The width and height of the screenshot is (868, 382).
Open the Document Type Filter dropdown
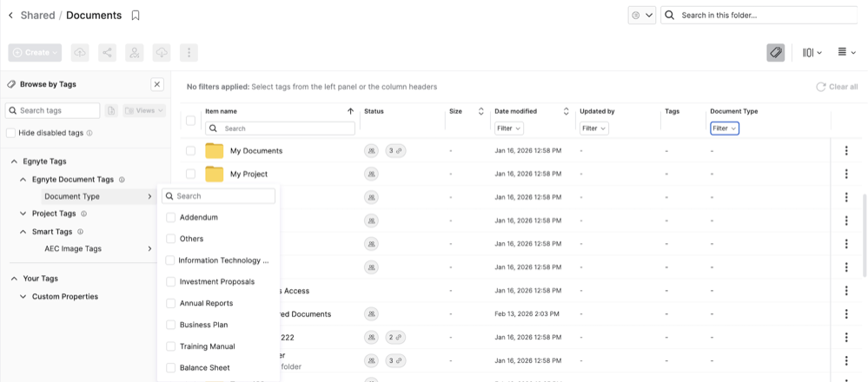(725, 128)
